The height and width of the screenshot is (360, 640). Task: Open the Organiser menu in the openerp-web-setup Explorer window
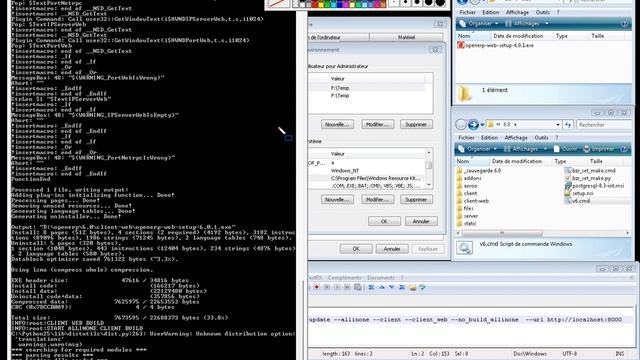[x=478, y=24]
